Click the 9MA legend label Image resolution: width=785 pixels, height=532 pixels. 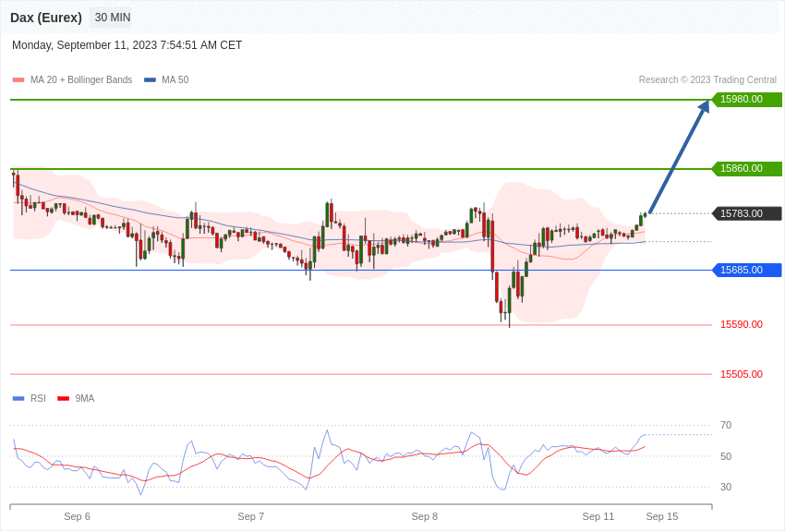coord(85,398)
